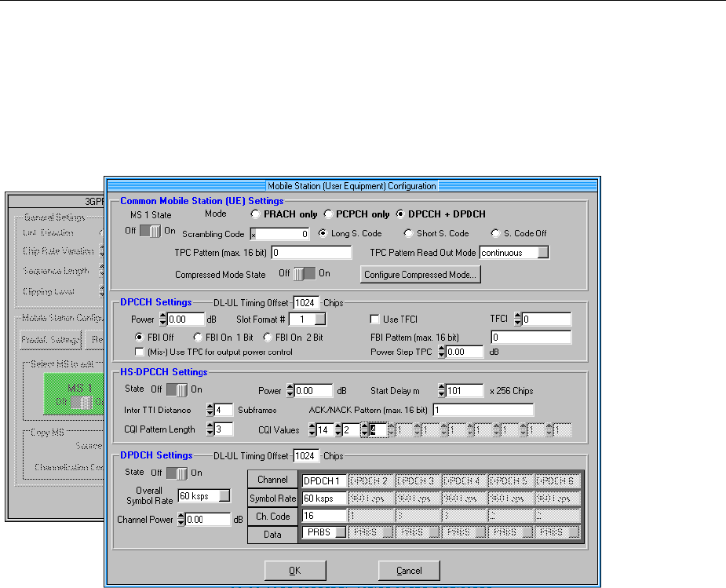Screen dimensions: 726x588
Task: Click DPCCH Power value field
Action: tap(186, 319)
